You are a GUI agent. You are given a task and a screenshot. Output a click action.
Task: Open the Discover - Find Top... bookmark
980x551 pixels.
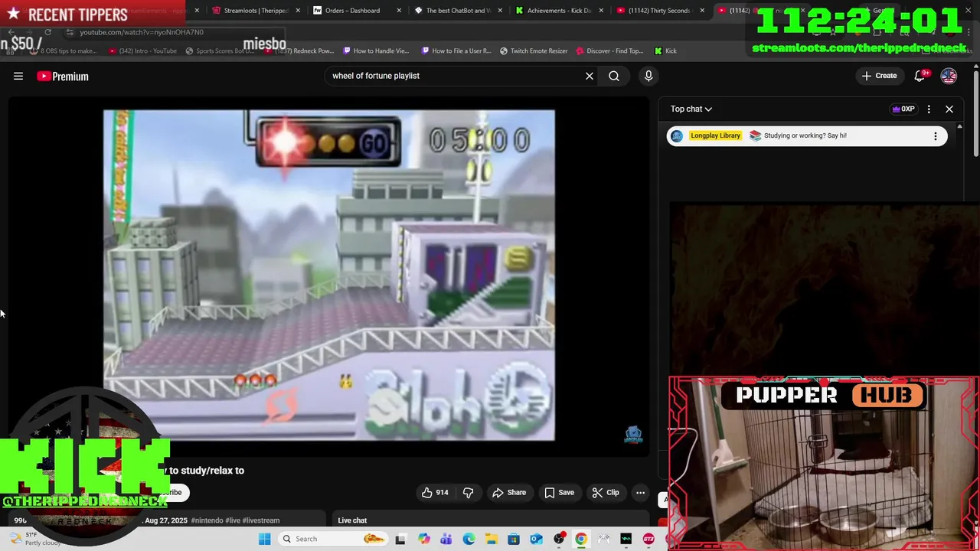tap(609, 51)
